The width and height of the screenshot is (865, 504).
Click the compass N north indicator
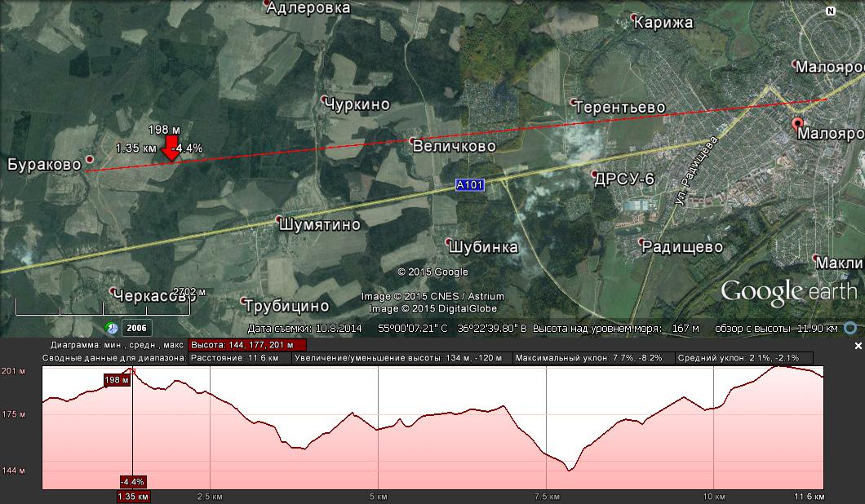tap(831, 11)
